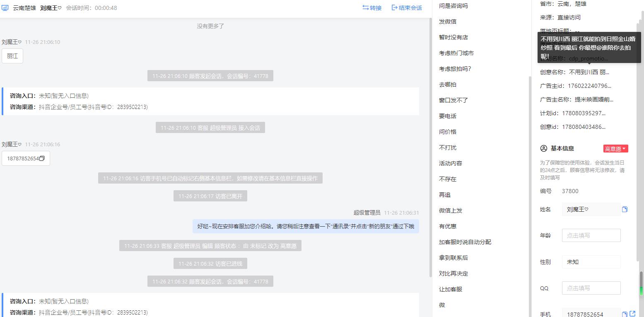Select quick reply 考虑热门城市
Image resolution: width=644 pixels, height=317 pixels.
[x=456, y=53]
